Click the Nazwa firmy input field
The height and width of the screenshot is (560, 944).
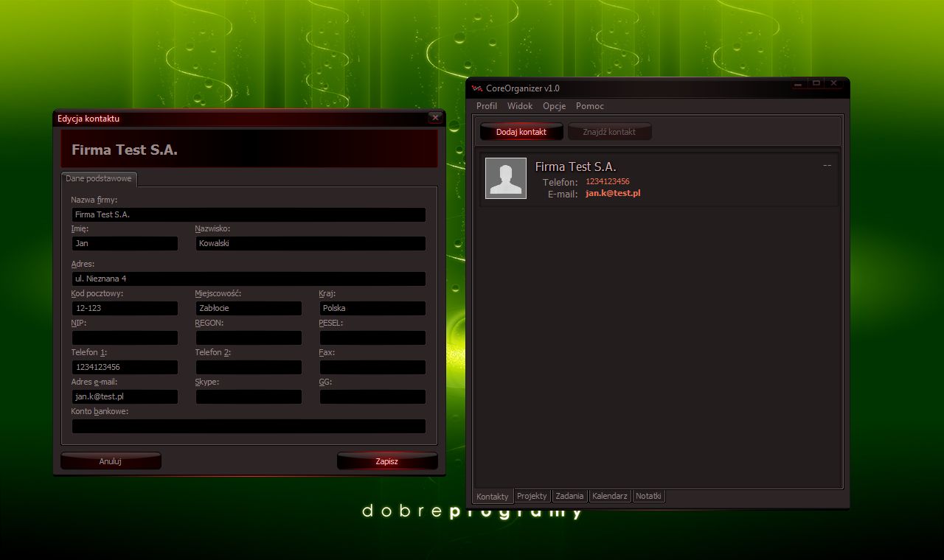tap(249, 214)
